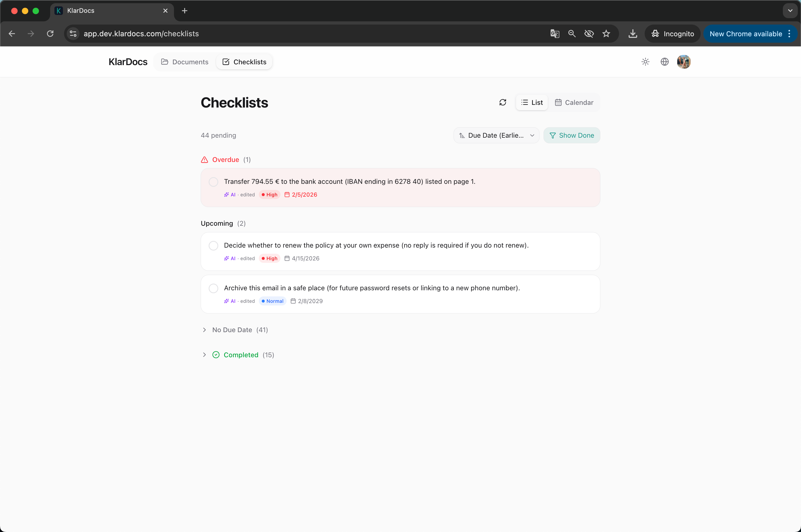The width and height of the screenshot is (801, 532).
Task: Switch to Calendar view
Action: pyautogui.click(x=574, y=102)
